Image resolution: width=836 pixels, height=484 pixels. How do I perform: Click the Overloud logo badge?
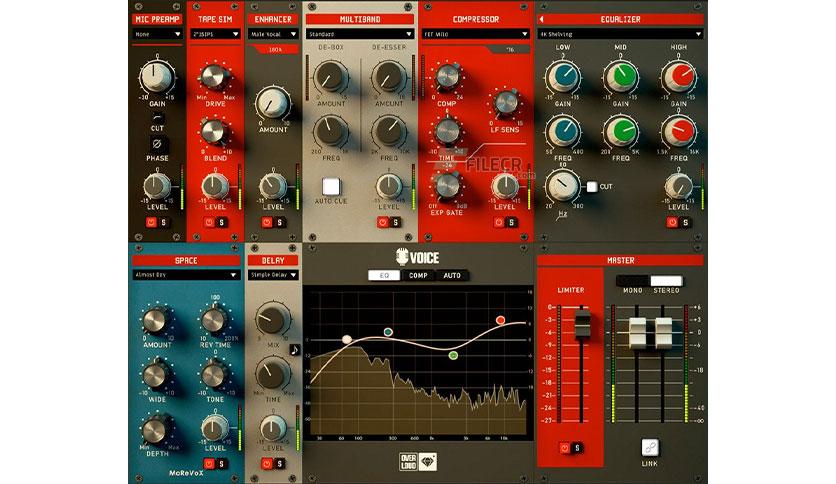[x=408, y=462]
